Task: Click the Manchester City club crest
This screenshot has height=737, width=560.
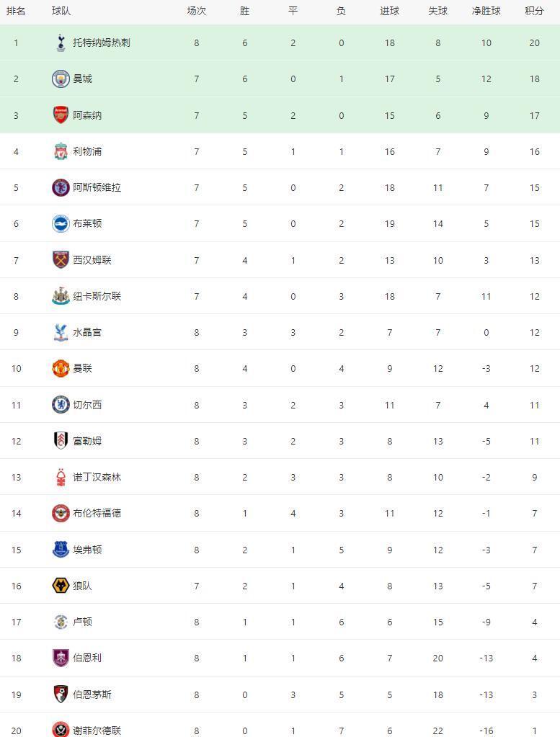Action: click(61, 79)
